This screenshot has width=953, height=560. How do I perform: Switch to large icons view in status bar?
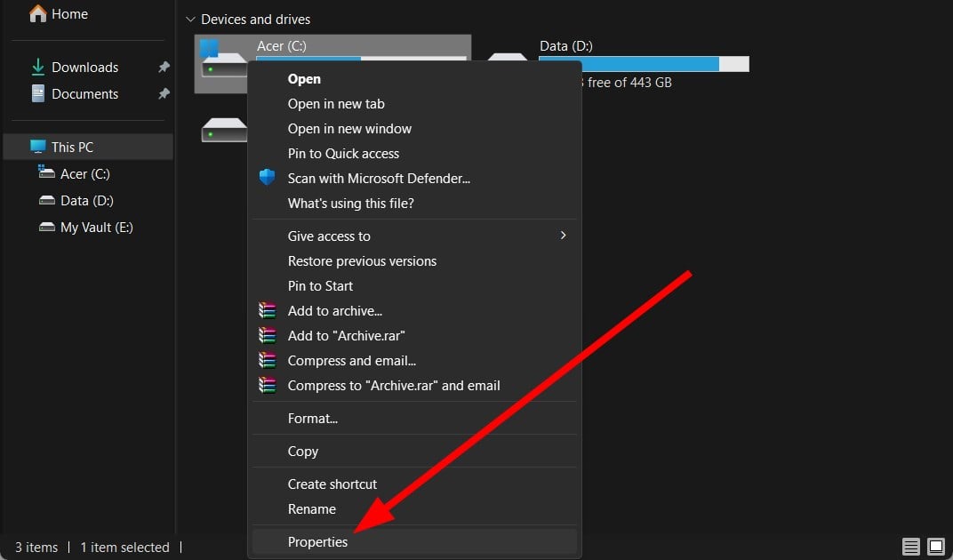point(936,547)
